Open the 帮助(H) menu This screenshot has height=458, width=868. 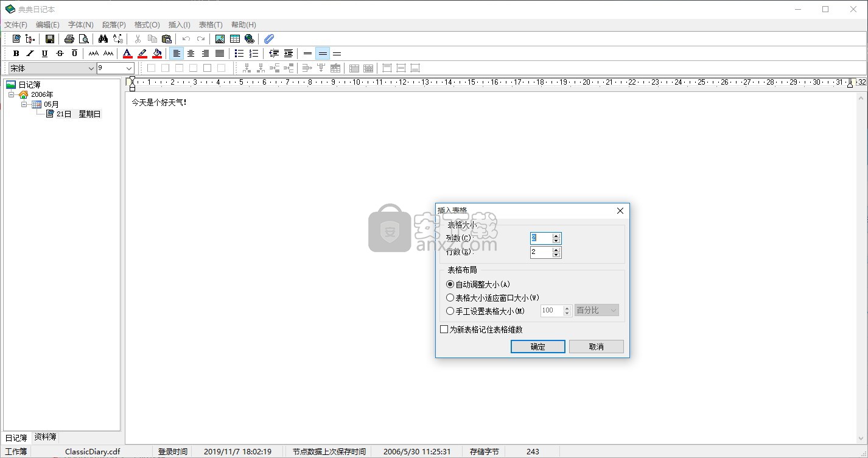[243, 25]
